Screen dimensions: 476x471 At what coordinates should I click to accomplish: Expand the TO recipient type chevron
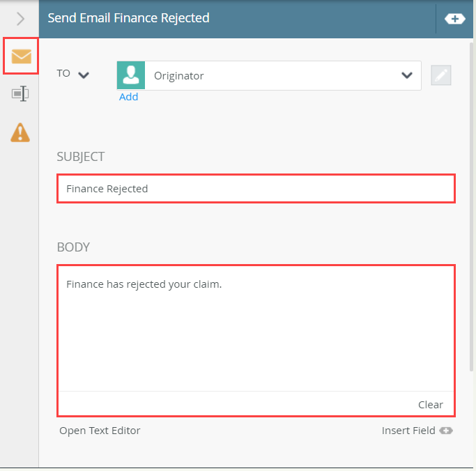tap(84, 75)
